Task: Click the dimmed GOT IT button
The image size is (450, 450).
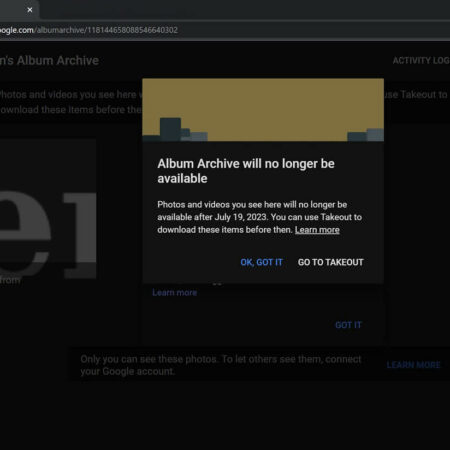Action: pyautogui.click(x=348, y=325)
